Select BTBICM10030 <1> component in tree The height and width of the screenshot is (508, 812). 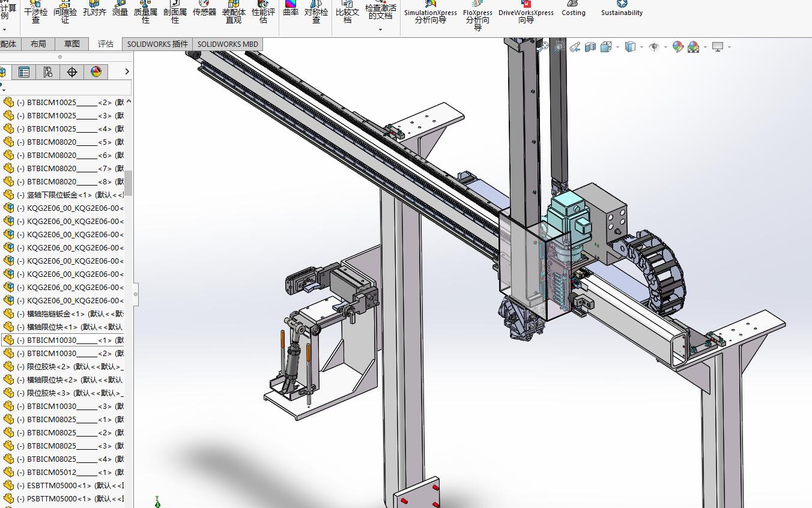64,340
